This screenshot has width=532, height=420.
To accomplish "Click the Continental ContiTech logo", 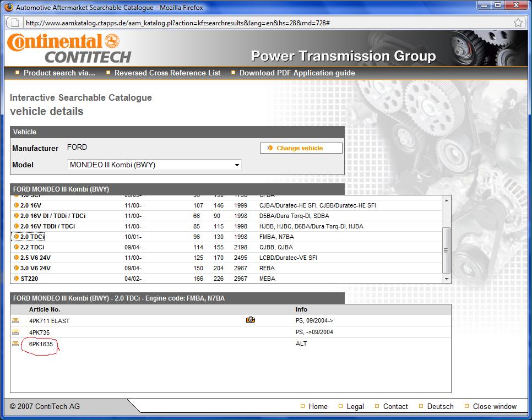I will click(x=69, y=48).
